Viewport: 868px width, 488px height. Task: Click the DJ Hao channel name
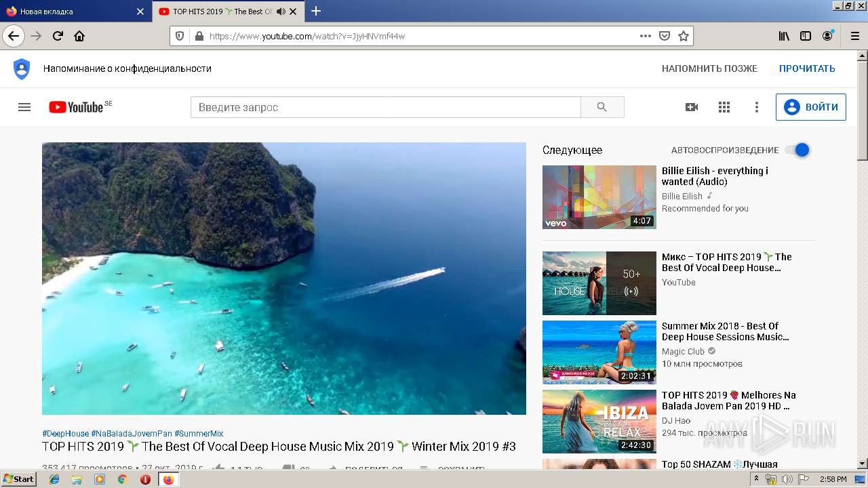[676, 420]
